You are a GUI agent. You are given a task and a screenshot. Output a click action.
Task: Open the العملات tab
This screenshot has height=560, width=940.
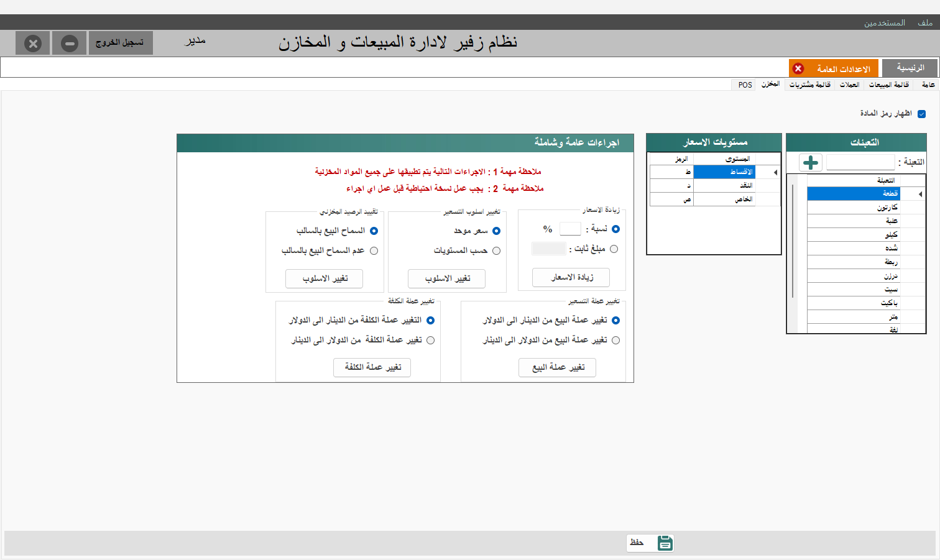pyautogui.click(x=849, y=85)
